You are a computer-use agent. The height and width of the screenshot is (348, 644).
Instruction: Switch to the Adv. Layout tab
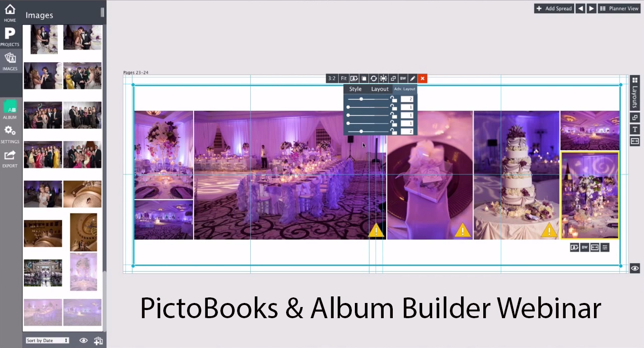click(405, 89)
